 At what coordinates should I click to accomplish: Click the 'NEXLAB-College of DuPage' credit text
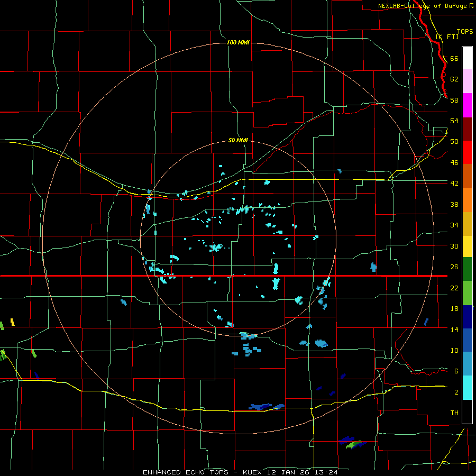tap(423, 6)
